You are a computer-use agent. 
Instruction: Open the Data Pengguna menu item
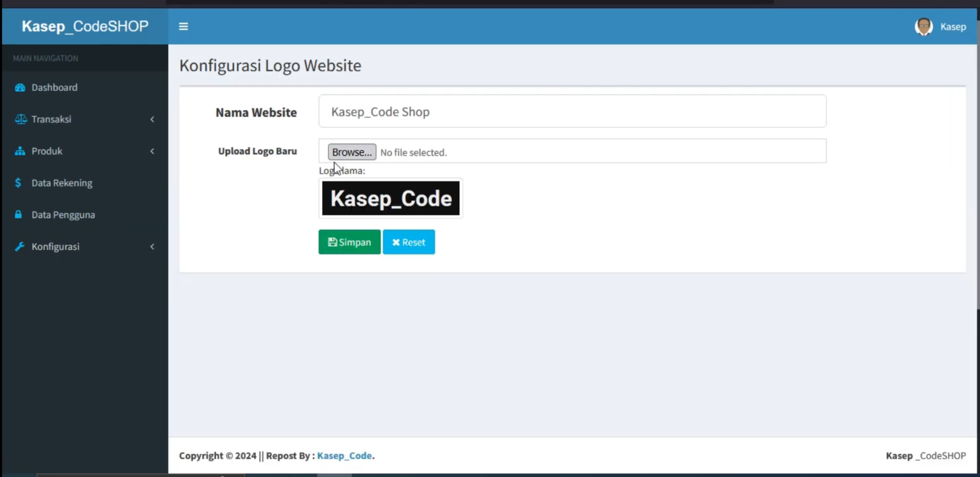(85, 215)
